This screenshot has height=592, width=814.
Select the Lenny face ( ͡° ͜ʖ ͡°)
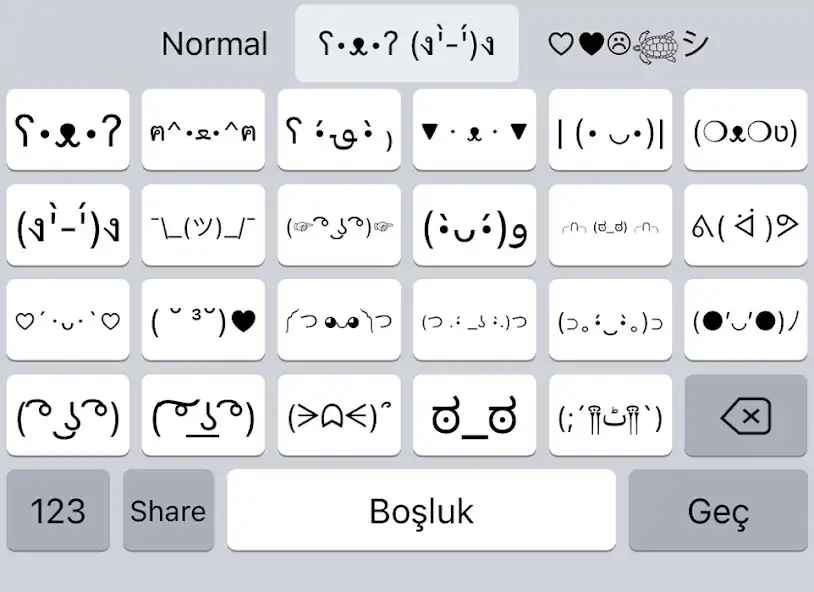point(67,414)
